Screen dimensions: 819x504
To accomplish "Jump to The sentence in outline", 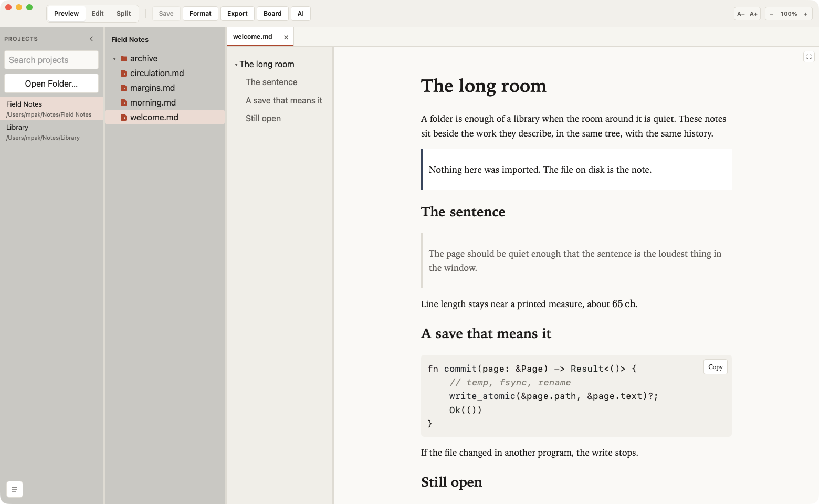I will point(271,82).
